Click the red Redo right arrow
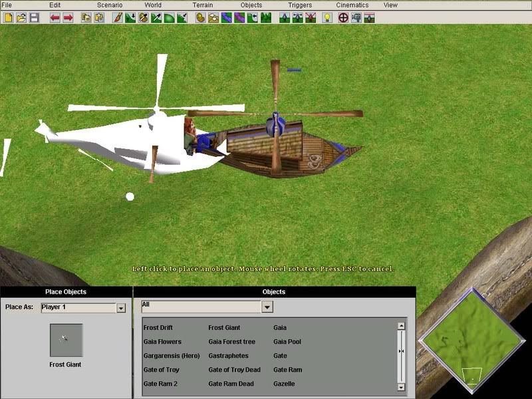532x399 pixels. point(68,17)
